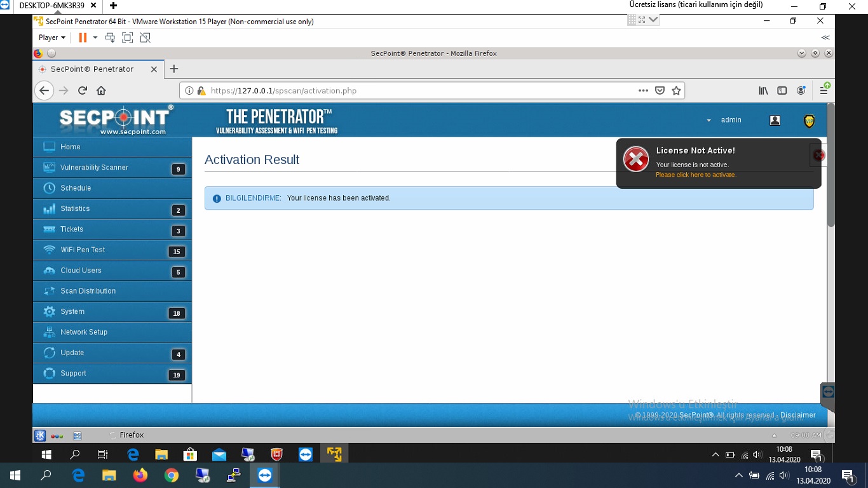The width and height of the screenshot is (868, 488).
Task: Click the VIP shield badge icon
Action: 809,121
